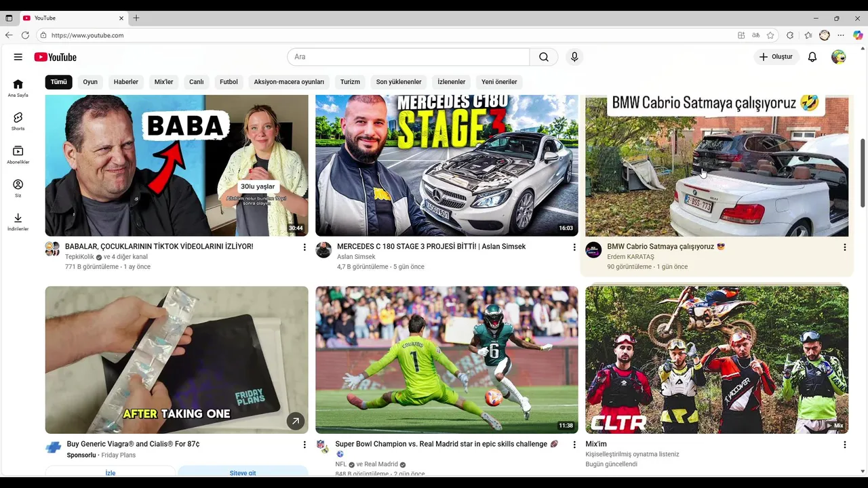Click in the Ara search box

click(408, 57)
